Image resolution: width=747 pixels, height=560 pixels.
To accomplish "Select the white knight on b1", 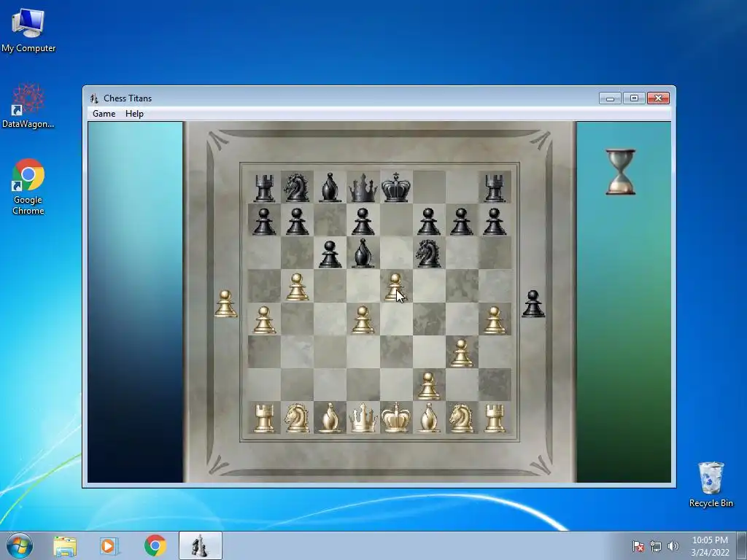I will [x=296, y=418].
